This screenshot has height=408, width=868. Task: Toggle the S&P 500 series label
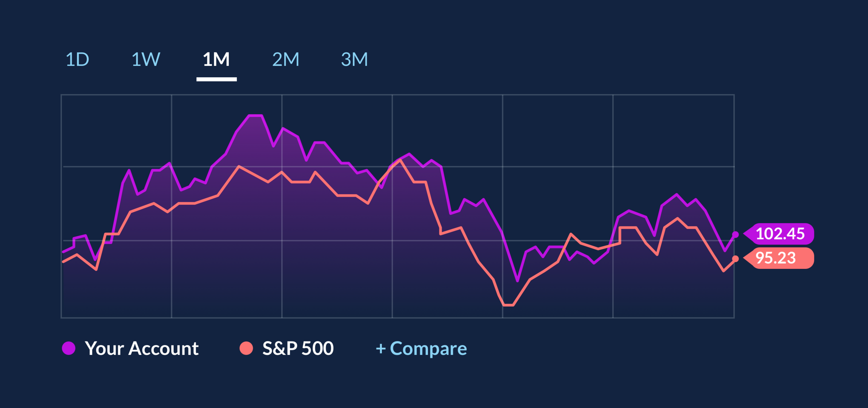[298, 348]
